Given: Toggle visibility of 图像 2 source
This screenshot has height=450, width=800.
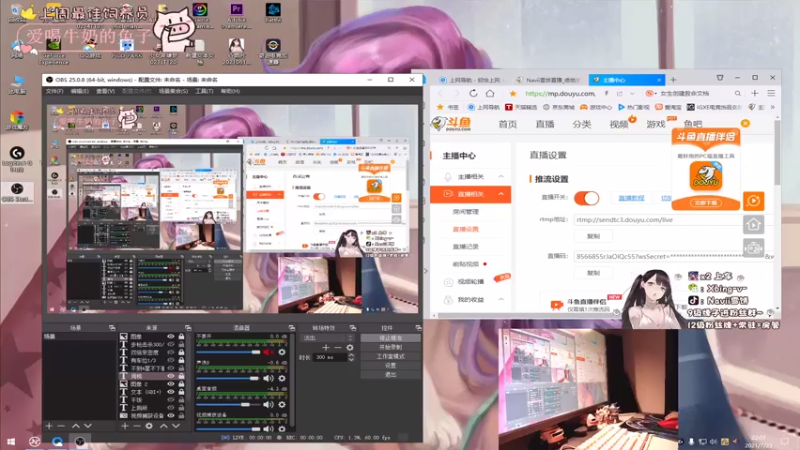Looking at the screenshot, I should point(170,384).
